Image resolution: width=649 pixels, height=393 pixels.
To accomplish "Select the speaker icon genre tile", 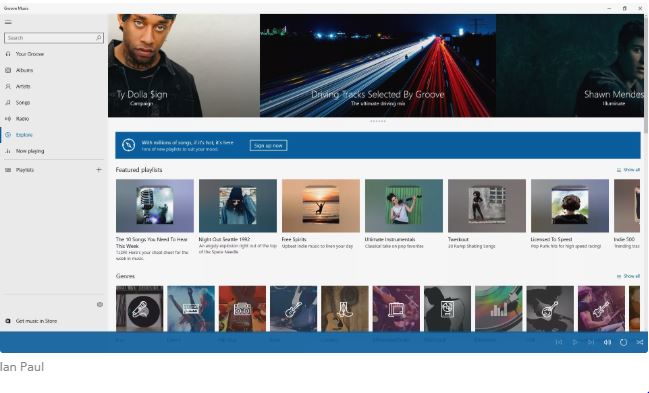I will pyautogui.click(x=447, y=309).
